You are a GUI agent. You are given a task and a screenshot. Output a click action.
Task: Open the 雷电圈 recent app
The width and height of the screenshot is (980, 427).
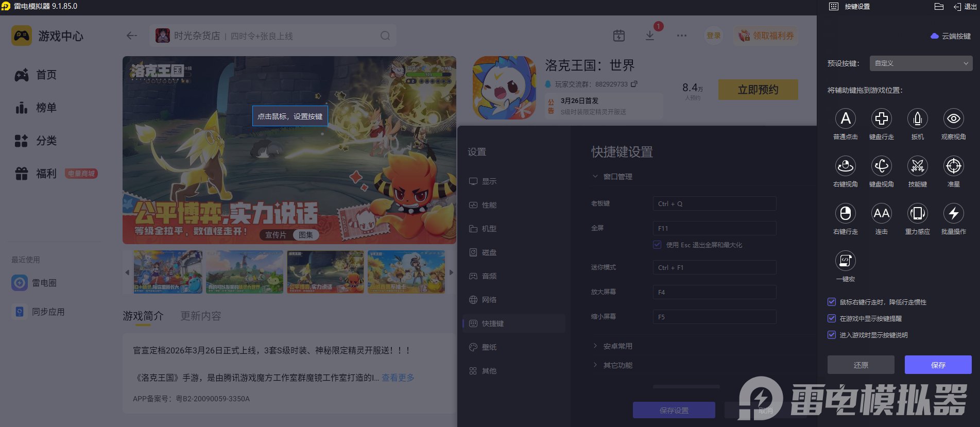(34, 283)
